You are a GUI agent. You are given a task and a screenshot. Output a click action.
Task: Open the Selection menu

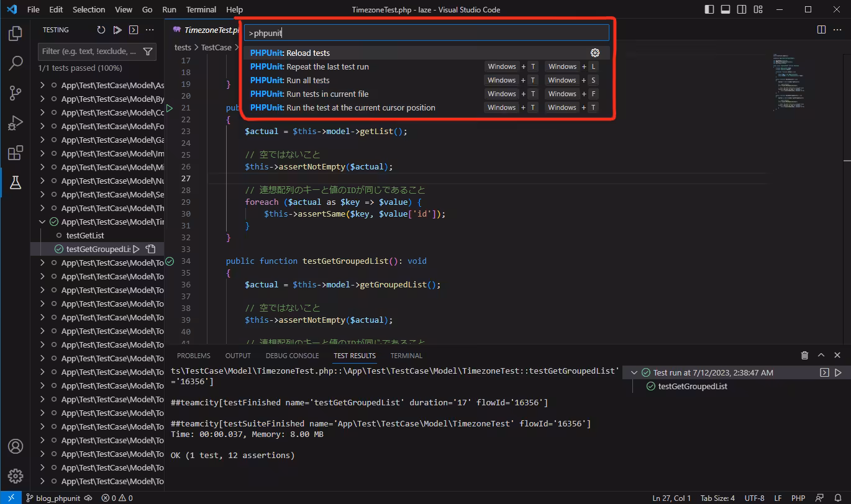89,9
